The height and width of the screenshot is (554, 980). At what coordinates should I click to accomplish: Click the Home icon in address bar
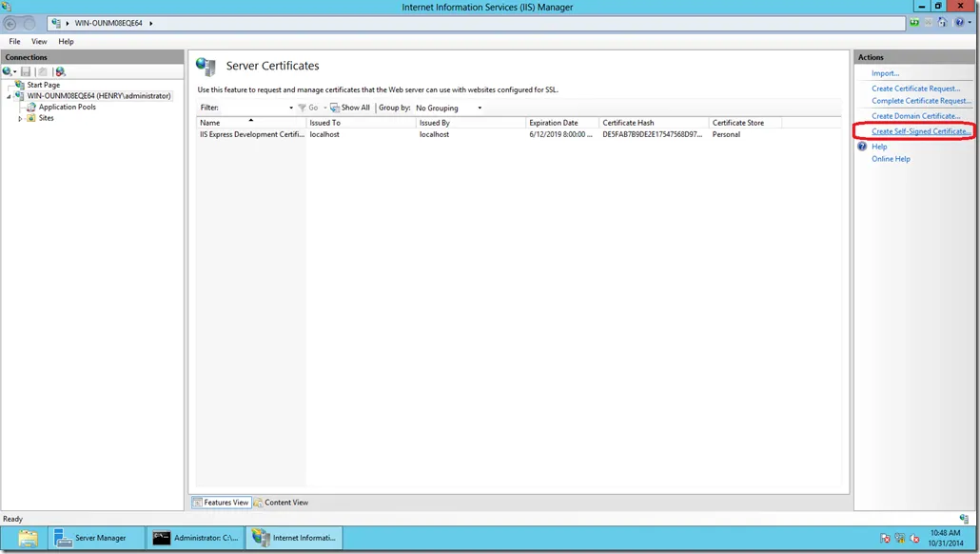pos(943,23)
